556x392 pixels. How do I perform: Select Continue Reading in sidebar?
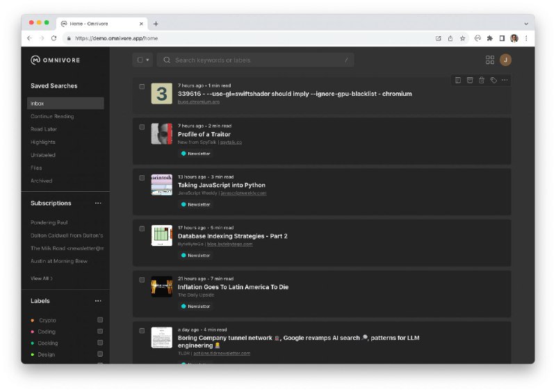(52, 116)
